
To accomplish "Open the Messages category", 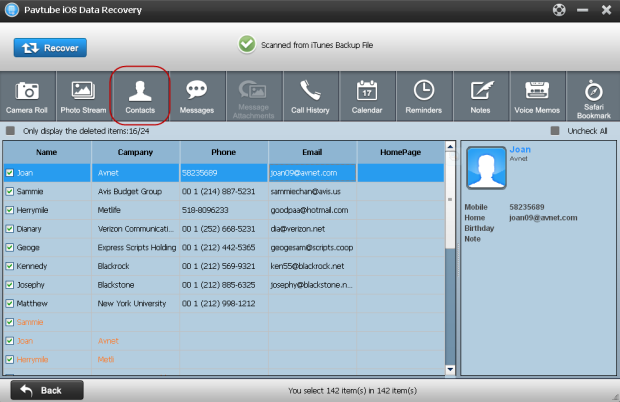I will [x=197, y=96].
